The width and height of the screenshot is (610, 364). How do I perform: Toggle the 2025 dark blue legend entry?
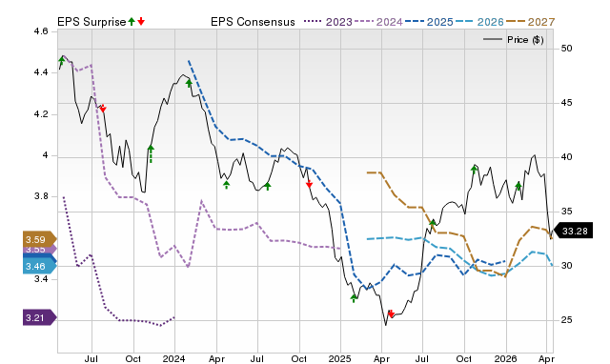click(x=429, y=22)
